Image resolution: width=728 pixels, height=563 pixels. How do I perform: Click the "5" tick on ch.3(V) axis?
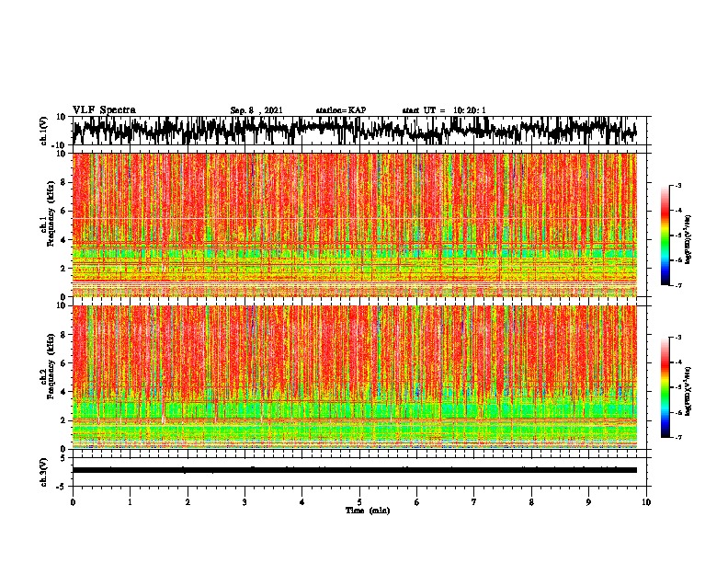click(x=63, y=457)
